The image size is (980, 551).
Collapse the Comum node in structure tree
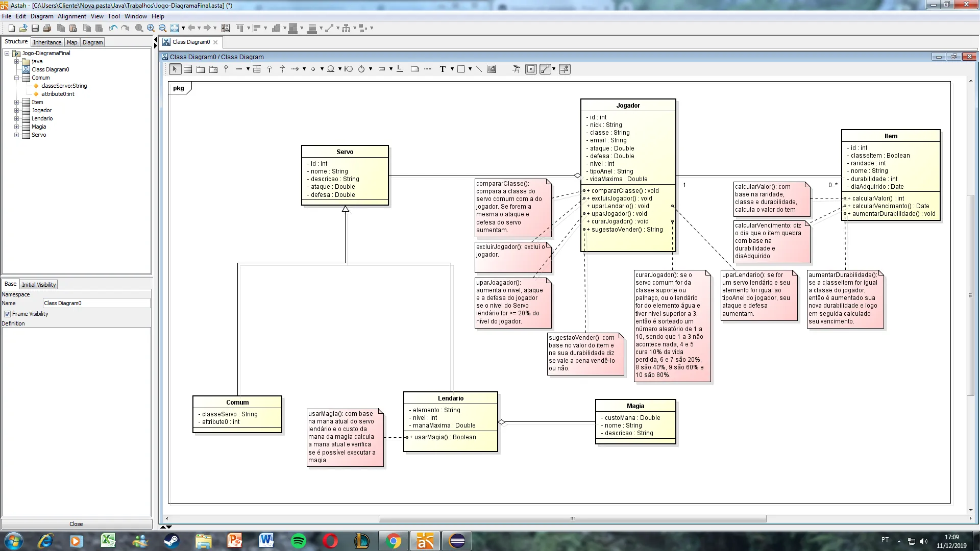point(17,78)
